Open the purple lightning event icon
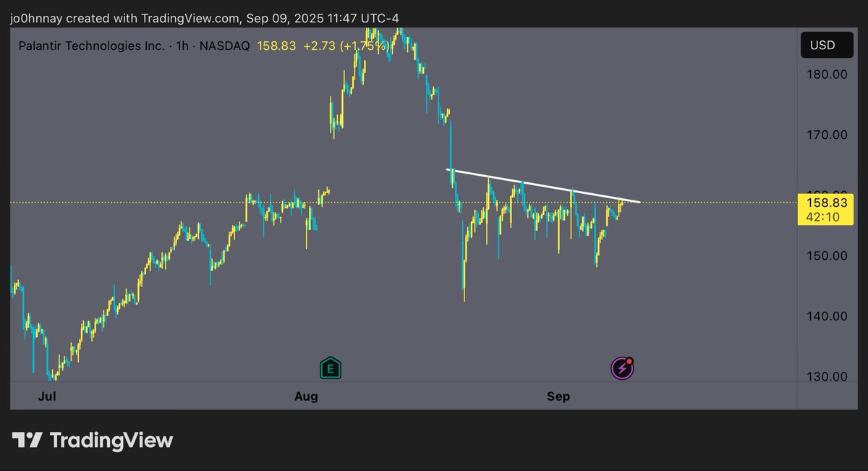868x471 pixels. [x=623, y=368]
